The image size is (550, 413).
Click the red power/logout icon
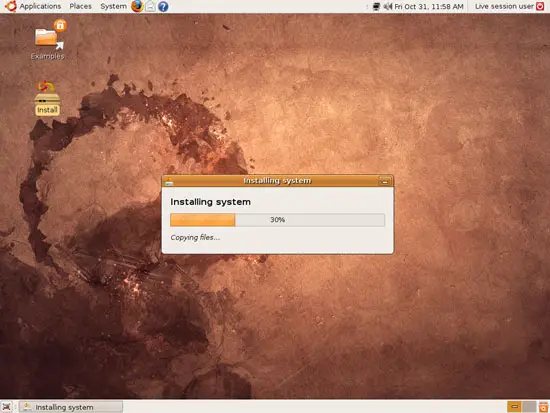point(540,6)
